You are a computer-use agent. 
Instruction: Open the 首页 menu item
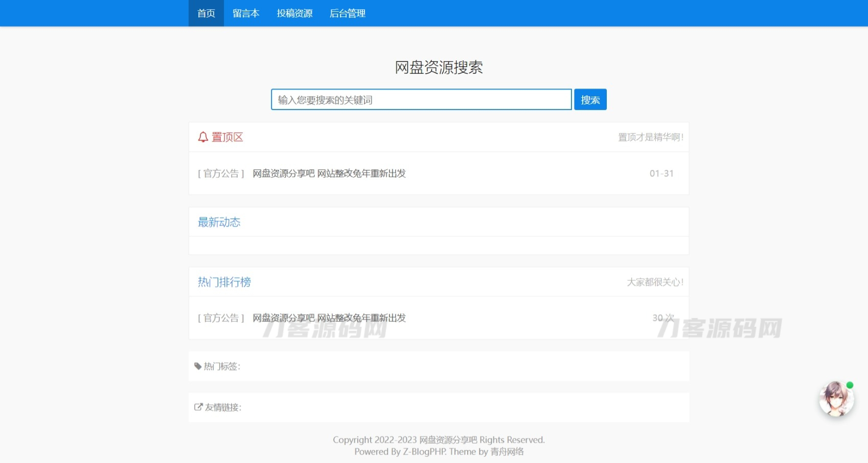[x=205, y=13]
